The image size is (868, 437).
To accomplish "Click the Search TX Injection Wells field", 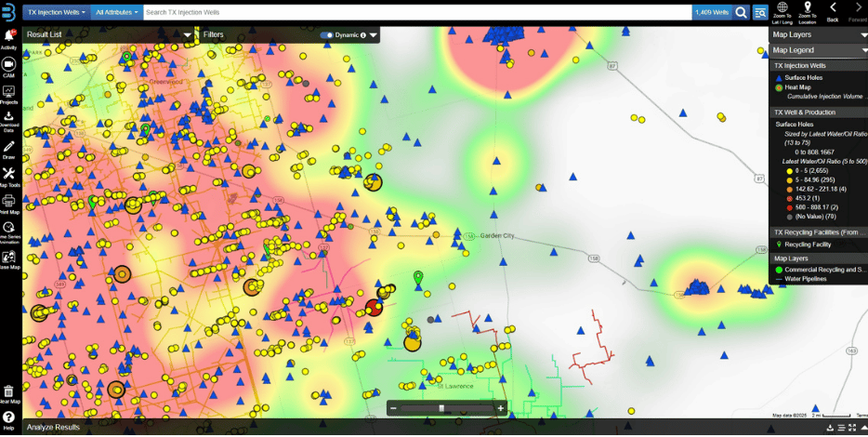I will click(416, 12).
